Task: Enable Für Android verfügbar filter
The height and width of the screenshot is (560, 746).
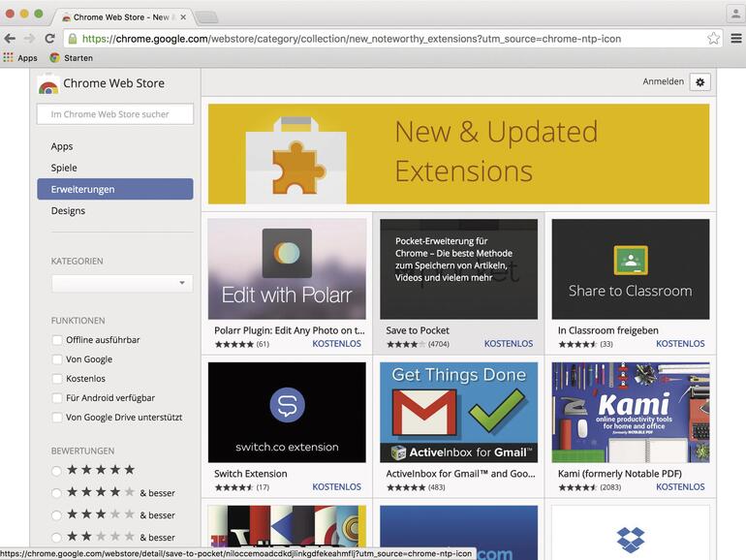Action: pyautogui.click(x=57, y=398)
